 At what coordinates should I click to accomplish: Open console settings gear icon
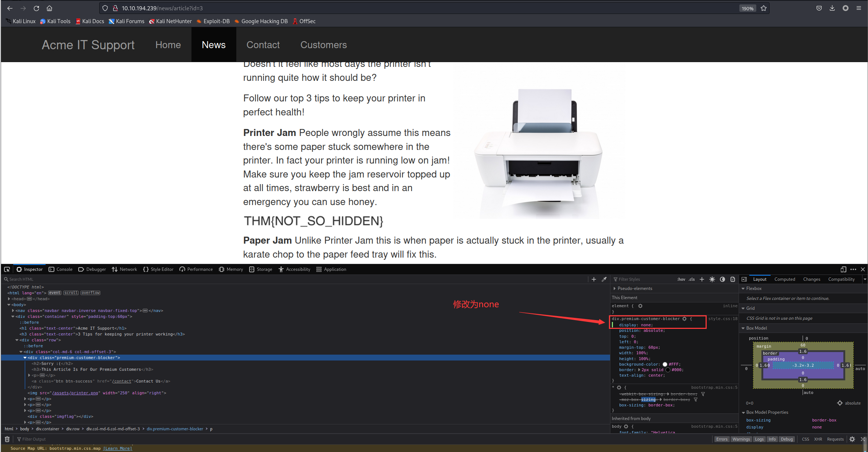[x=852, y=439]
